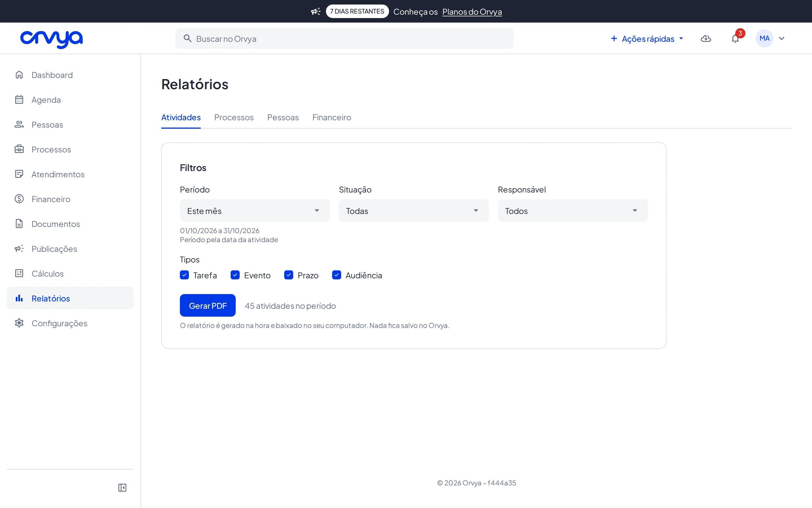Image resolution: width=812 pixels, height=508 pixels.
Task: Click the Atendimentos note icon
Action: (19, 174)
